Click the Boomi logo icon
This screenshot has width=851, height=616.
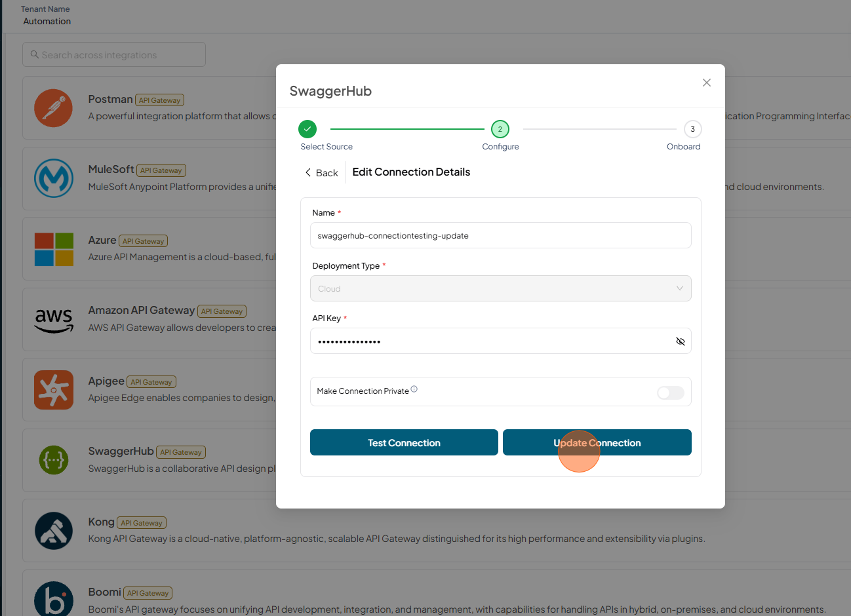54,599
